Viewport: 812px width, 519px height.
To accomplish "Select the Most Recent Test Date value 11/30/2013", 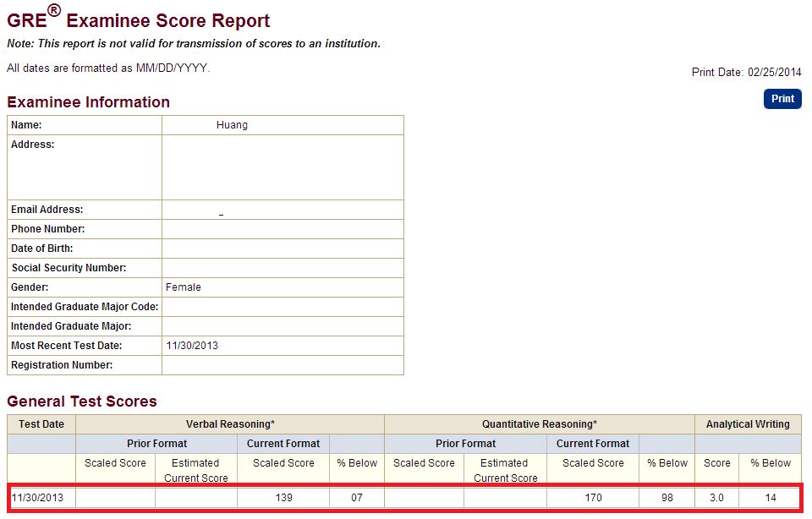I will click(192, 346).
